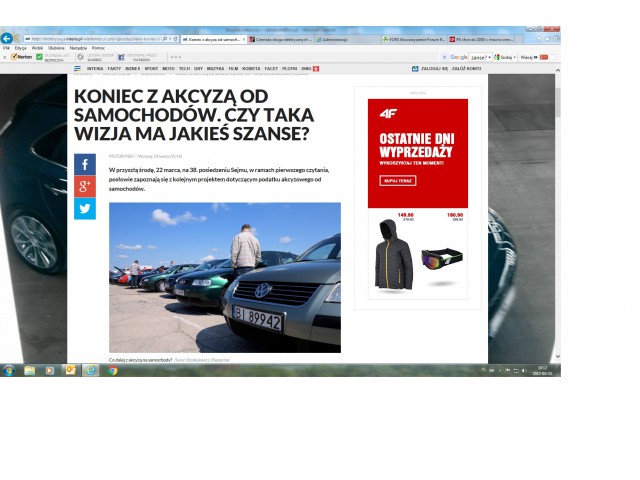Click the Norton toolbar logo
640x480 pixels.
click(18, 57)
